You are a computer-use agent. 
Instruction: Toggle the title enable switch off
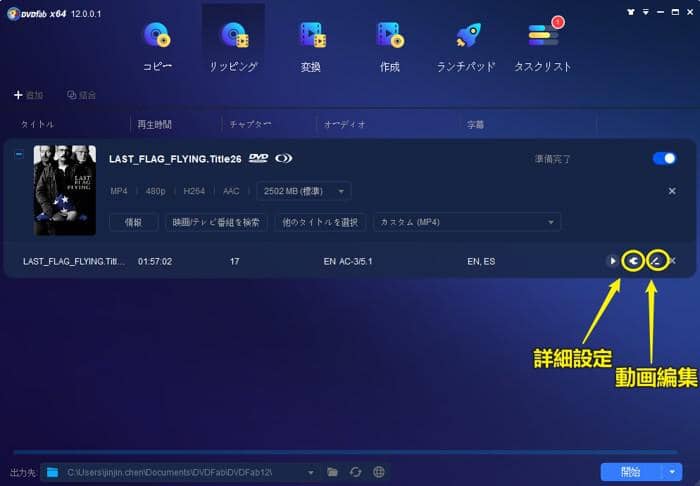tap(664, 158)
